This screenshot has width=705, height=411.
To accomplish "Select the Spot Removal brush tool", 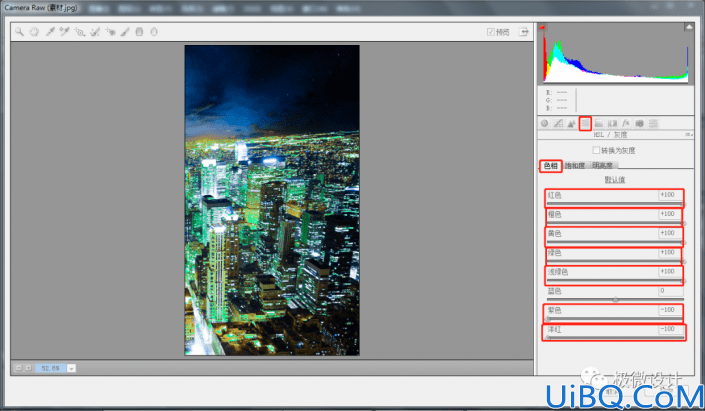I will [x=95, y=31].
